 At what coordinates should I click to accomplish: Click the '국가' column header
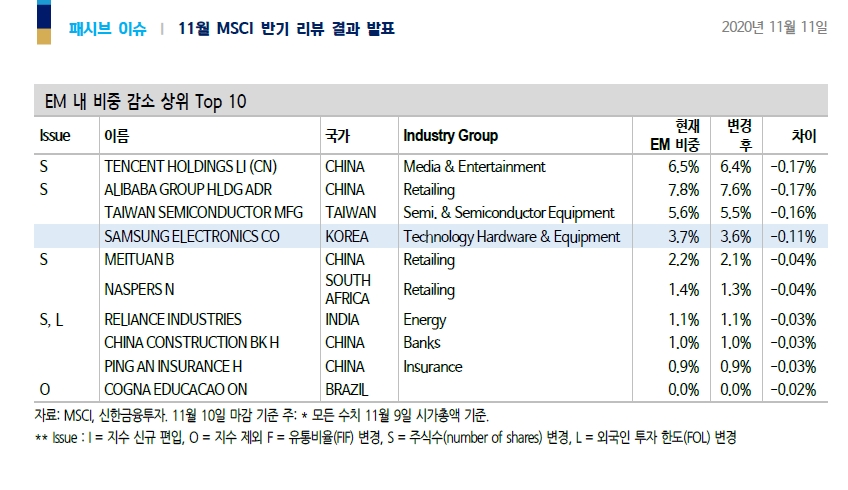click(x=337, y=135)
